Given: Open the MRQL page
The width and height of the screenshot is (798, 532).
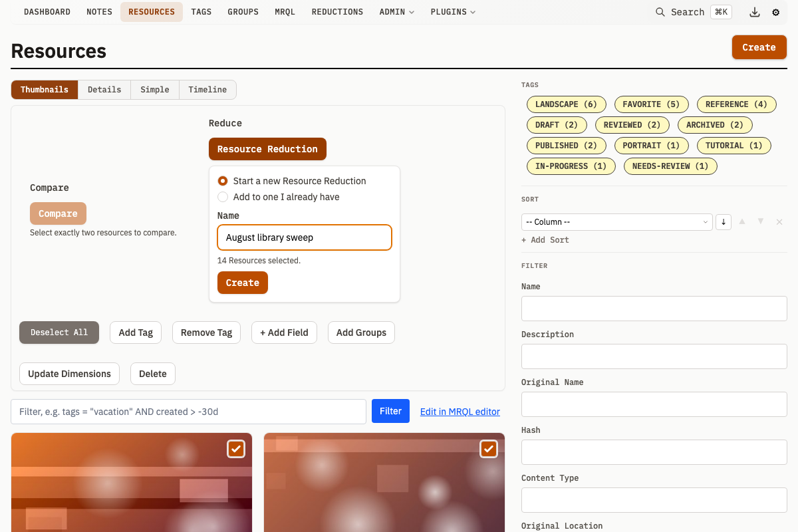Looking at the screenshot, I should point(285,12).
